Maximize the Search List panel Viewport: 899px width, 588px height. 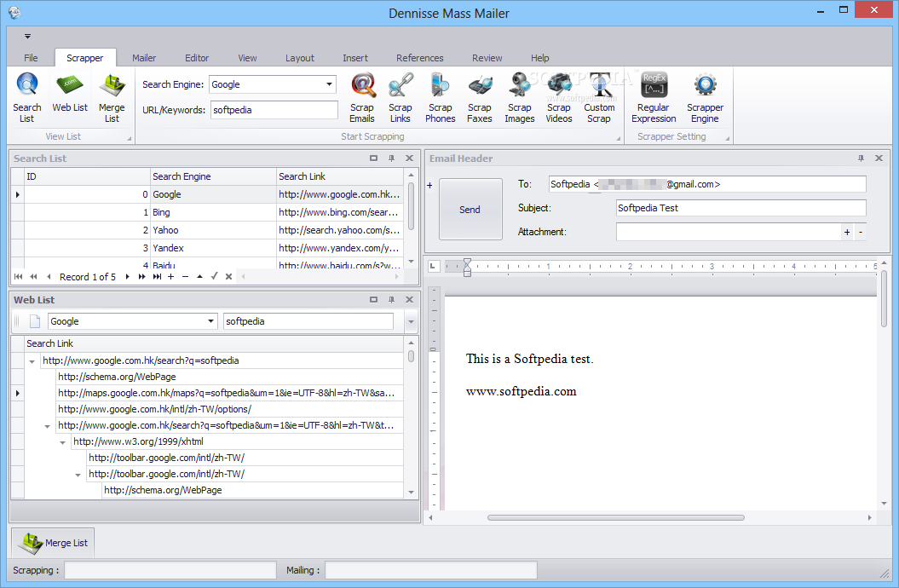pyautogui.click(x=374, y=159)
